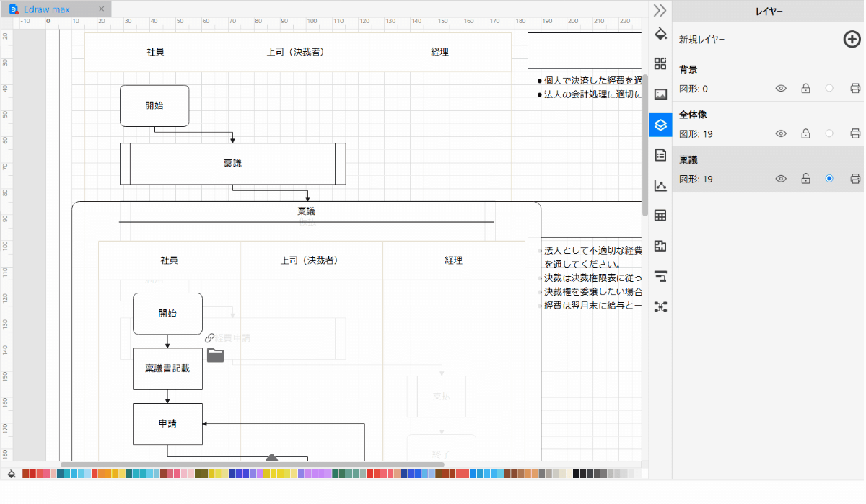The width and height of the screenshot is (866, 504).
Task: Click the print toggle on the 稟議 layer
Action: tap(854, 178)
